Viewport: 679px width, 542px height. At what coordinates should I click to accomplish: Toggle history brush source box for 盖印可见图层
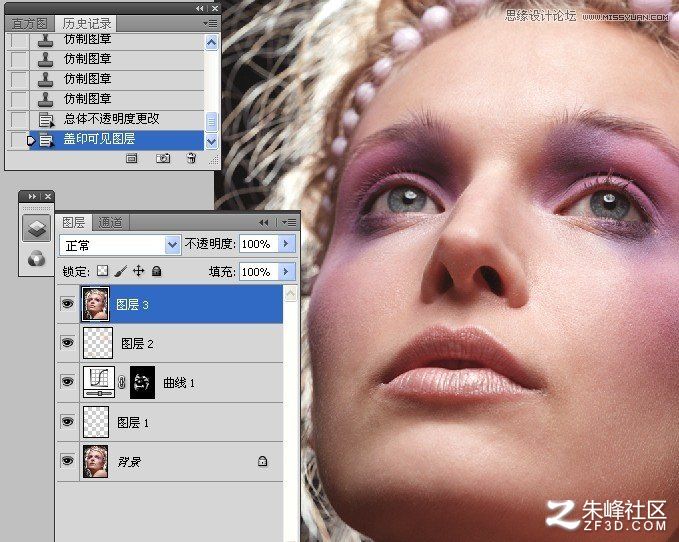click(17, 140)
